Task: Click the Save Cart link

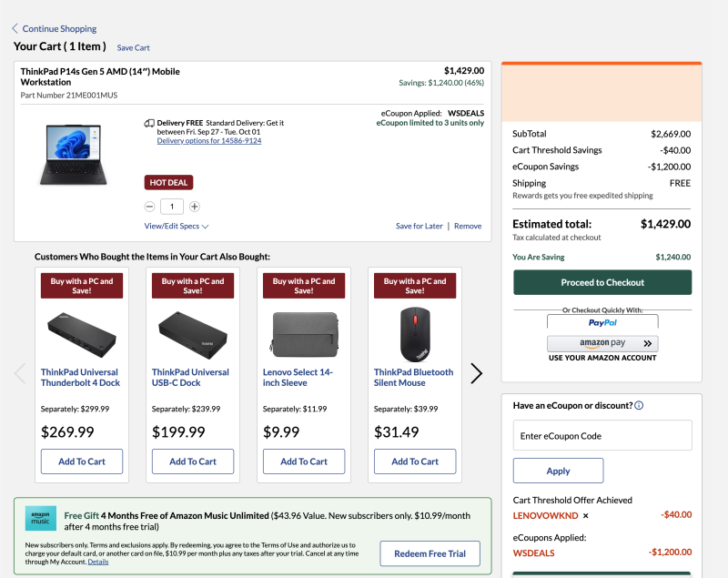Action: click(x=133, y=48)
